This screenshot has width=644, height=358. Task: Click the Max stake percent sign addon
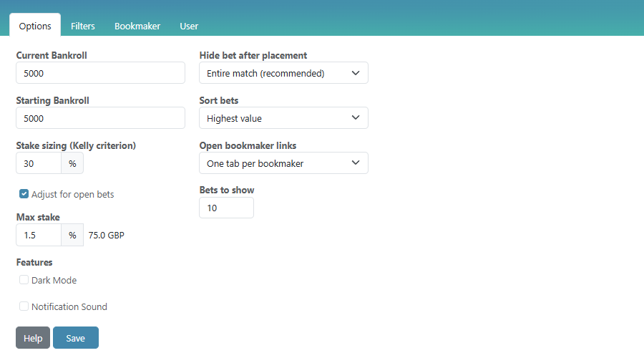[72, 235]
